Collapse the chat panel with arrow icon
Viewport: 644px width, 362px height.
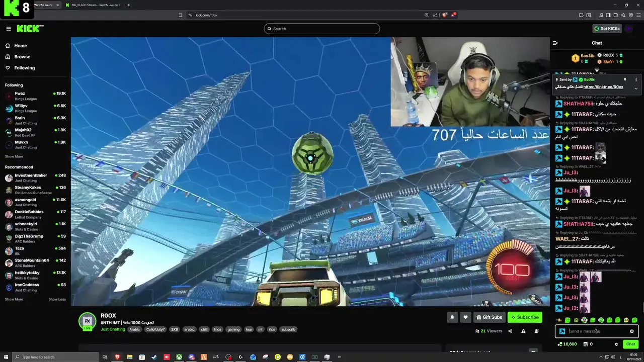555,43
